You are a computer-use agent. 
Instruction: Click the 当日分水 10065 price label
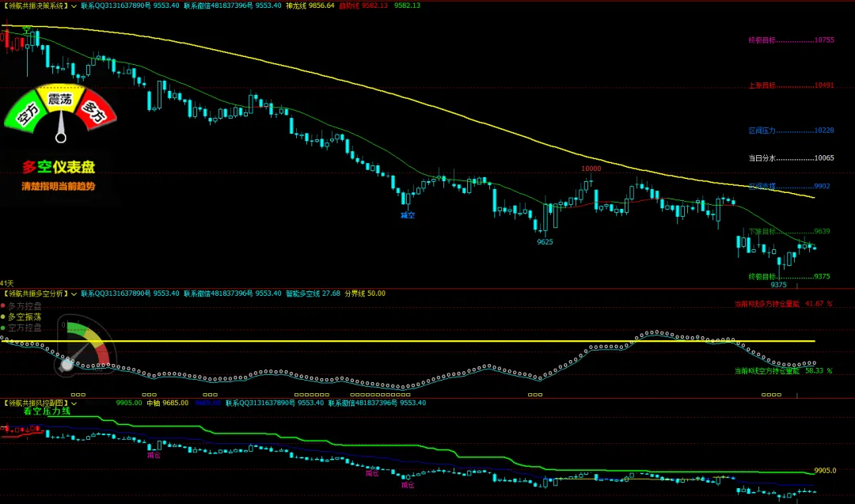(791, 158)
